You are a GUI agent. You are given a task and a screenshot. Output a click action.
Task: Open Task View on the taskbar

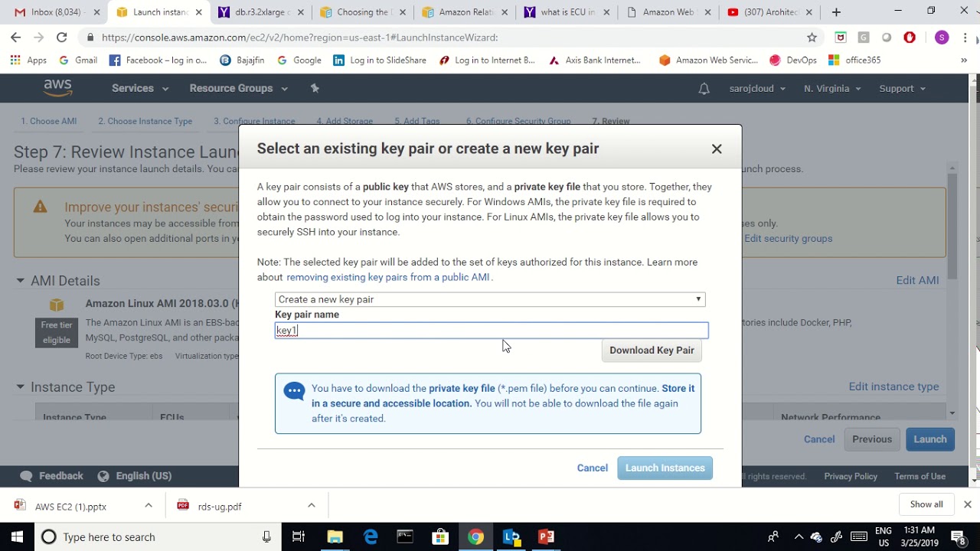coord(299,537)
